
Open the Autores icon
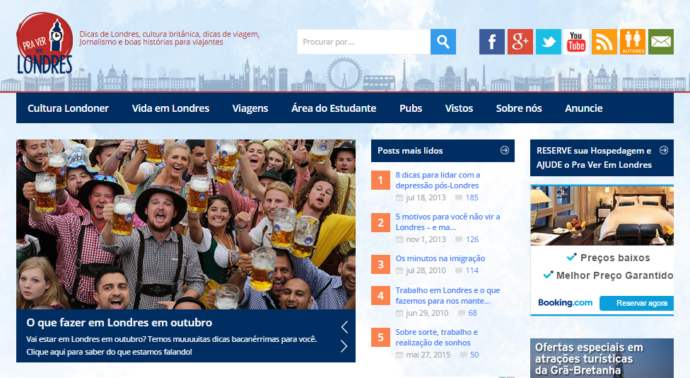pos(633,42)
